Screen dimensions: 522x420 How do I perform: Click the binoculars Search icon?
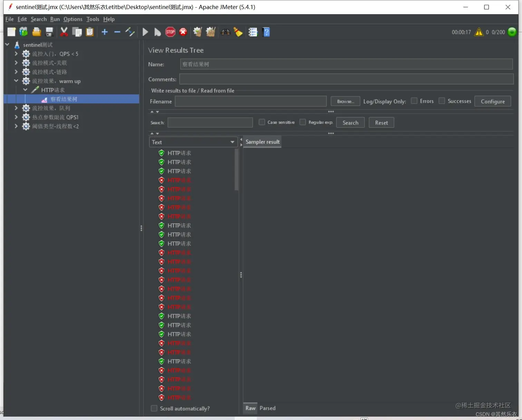coord(225,32)
